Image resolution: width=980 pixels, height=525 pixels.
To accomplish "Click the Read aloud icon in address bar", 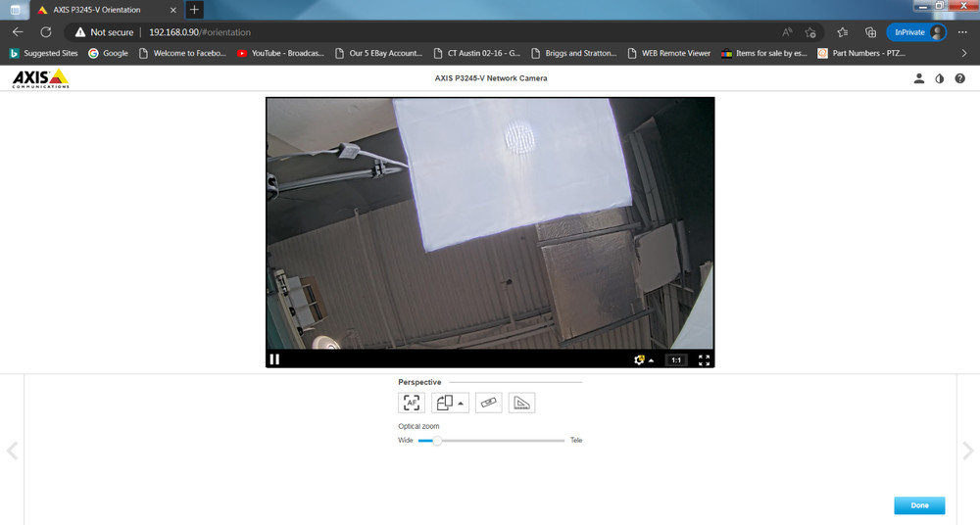I will [x=787, y=32].
